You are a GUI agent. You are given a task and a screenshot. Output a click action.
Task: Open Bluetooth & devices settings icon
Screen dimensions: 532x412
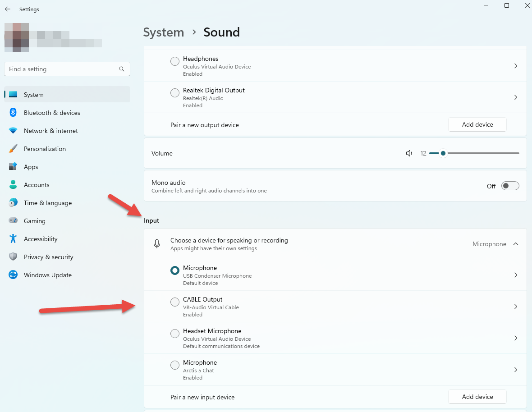(13, 113)
